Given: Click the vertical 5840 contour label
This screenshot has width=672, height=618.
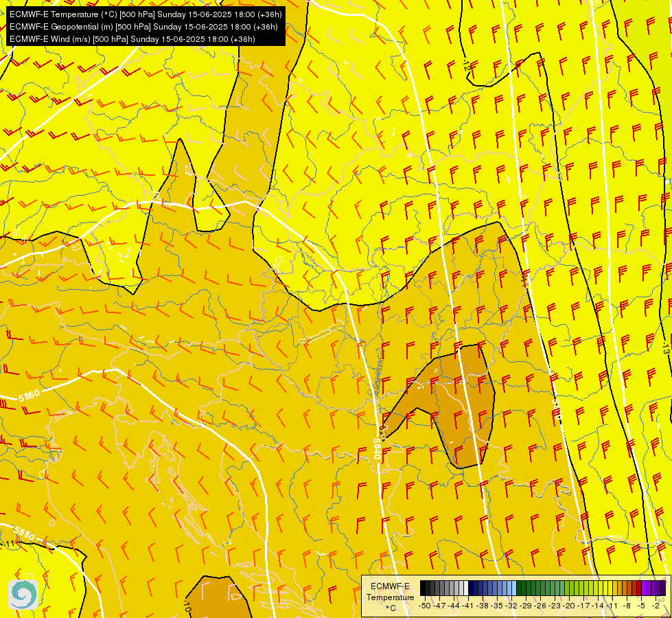Looking at the screenshot, I should tap(377, 448).
